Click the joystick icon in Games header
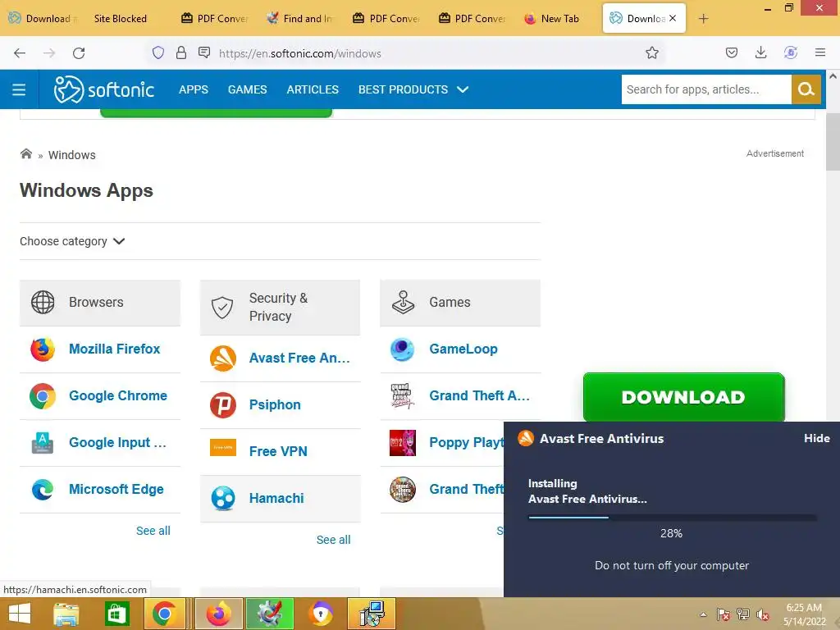This screenshot has height=630, width=840. click(403, 302)
